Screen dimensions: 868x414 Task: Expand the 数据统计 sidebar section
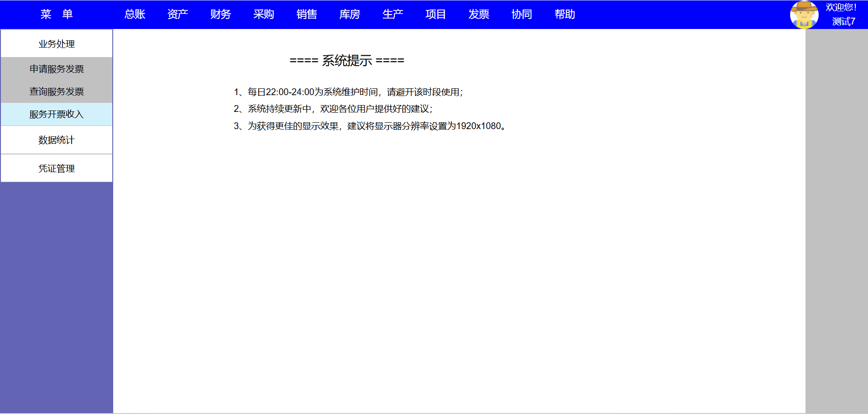tap(57, 140)
